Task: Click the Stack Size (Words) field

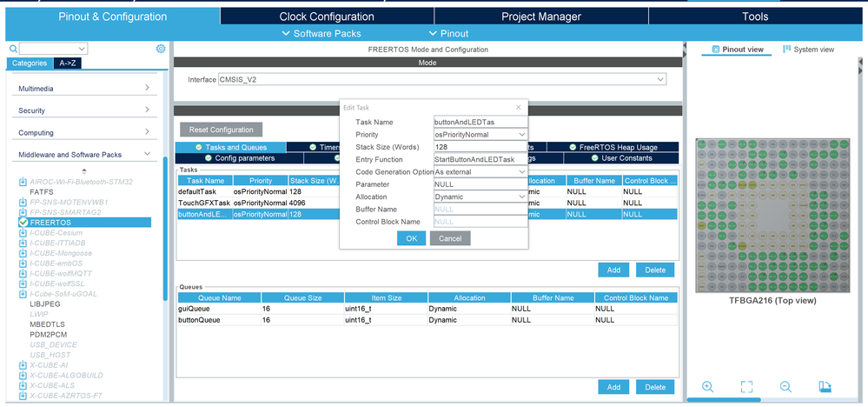Action: coord(480,147)
